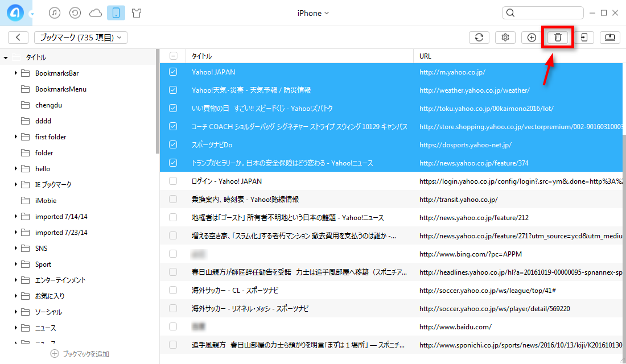This screenshot has height=364, width=626.
Task: Uncheck the トランプかヒラリーか bookmark
Action: [x=173, y=163]
